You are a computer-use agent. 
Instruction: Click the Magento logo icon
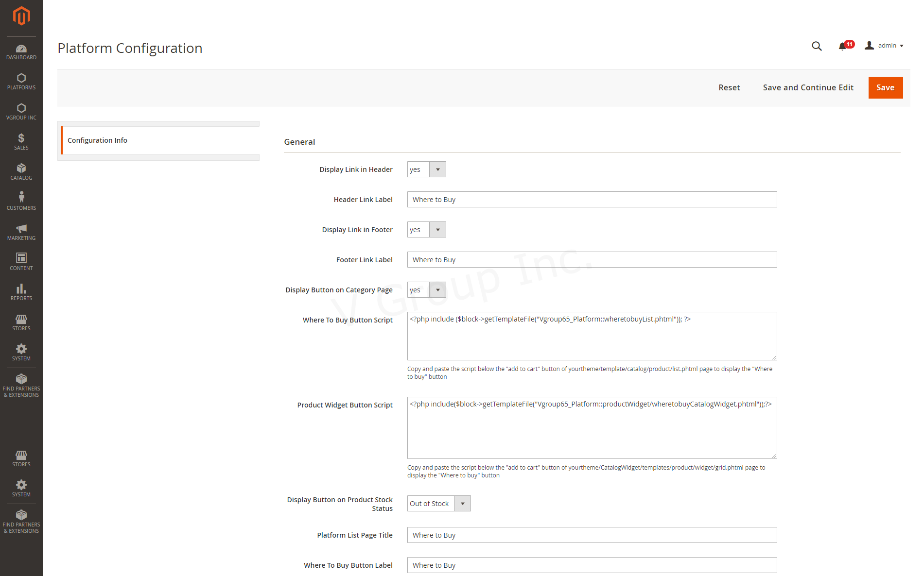click(x=21, y=16)
